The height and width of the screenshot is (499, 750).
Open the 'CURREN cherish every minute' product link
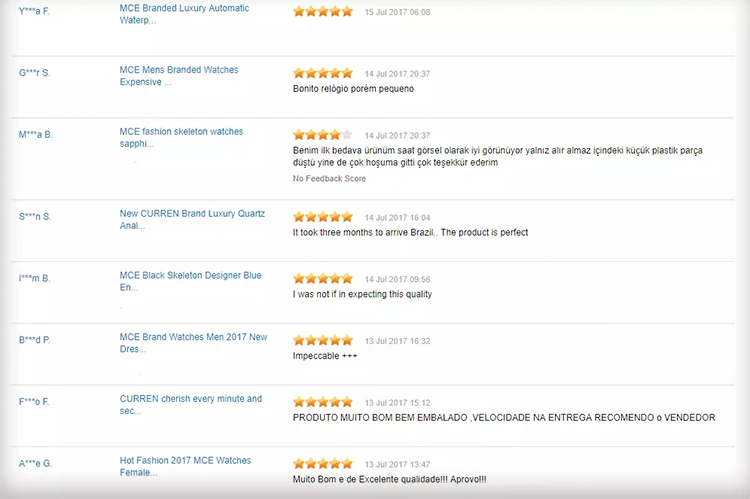click(190, 405)
